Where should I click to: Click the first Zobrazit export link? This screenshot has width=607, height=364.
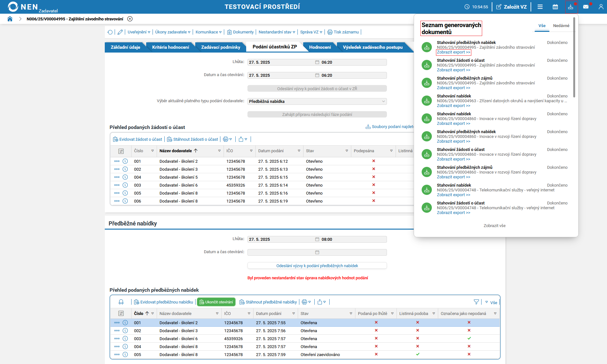pos(453,52)
